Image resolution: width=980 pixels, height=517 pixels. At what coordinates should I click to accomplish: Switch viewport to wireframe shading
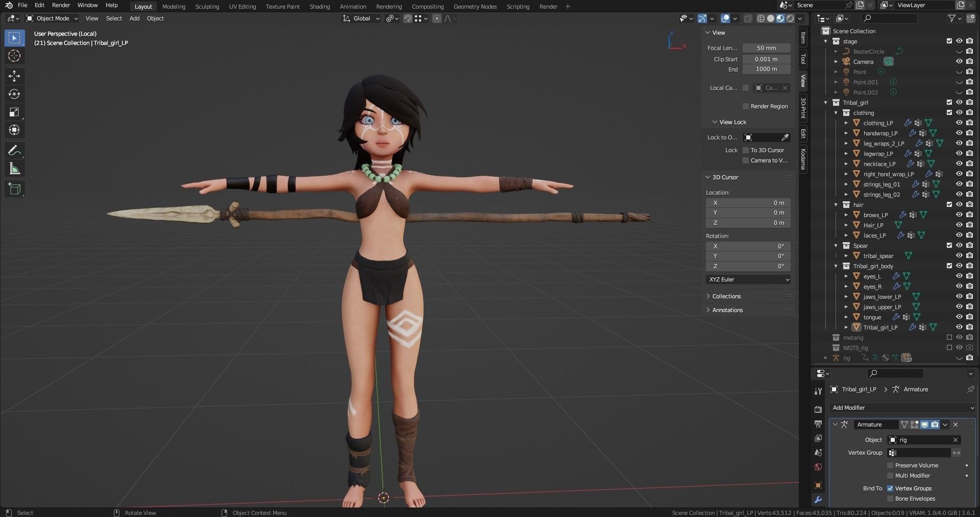(761, 18)
